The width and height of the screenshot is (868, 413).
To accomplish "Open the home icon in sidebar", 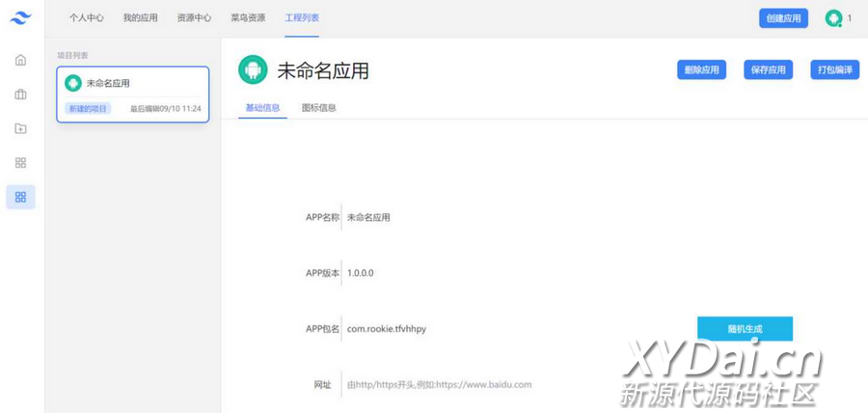I will [x=20, y=60].
